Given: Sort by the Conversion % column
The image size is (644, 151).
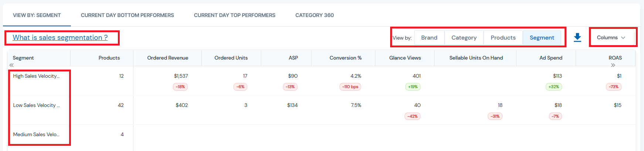Looking at the screenshot, I should [x=345, y=58].
